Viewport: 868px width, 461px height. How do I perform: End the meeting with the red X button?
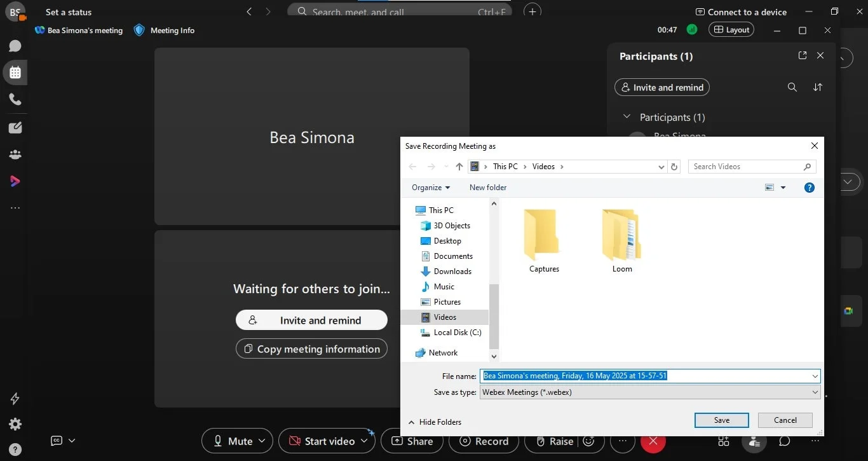pos(653,441)
